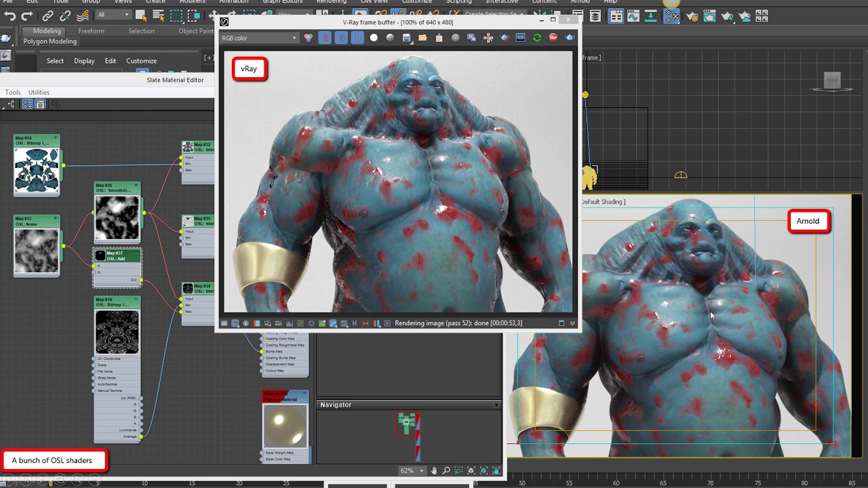The height and width of the screenshot is (488, 868).
Task: Click Customize in scene explorer bar
Action: point(141,61)
